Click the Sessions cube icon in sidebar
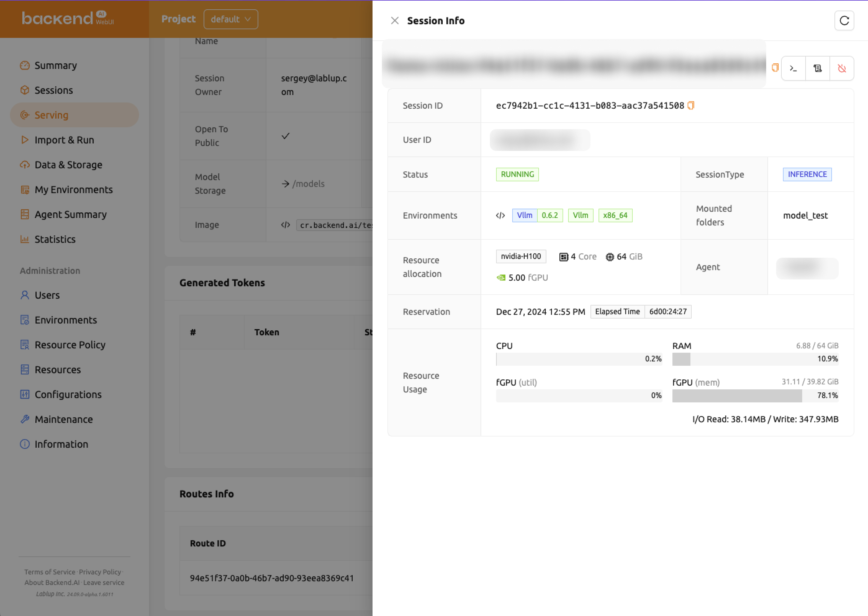Viewport: 868px width, 616px height. 25,90
